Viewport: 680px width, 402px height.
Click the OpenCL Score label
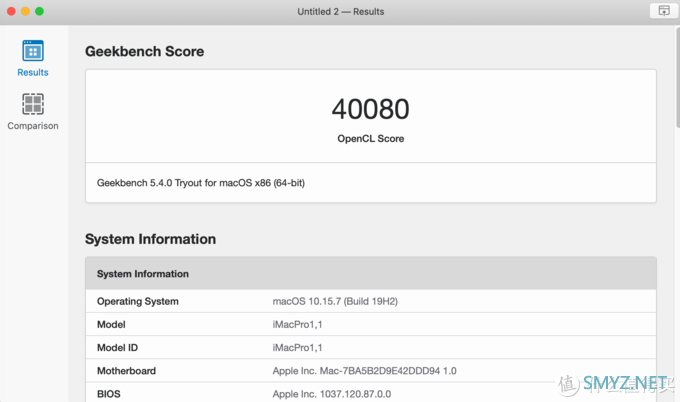(x=370, y=139)
